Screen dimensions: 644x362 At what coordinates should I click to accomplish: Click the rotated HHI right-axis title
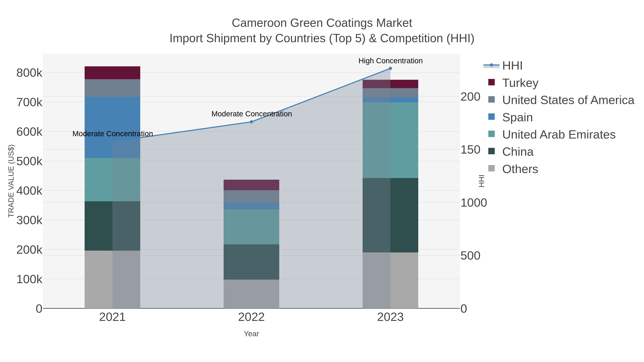pyautogui.click(x=481, y=181)
